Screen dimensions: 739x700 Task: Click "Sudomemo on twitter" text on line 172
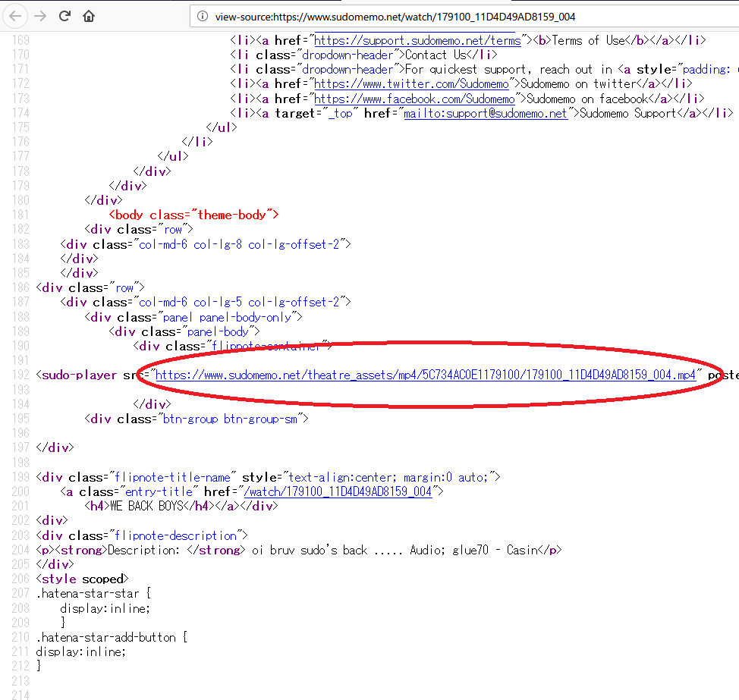(x=578, y=84)
